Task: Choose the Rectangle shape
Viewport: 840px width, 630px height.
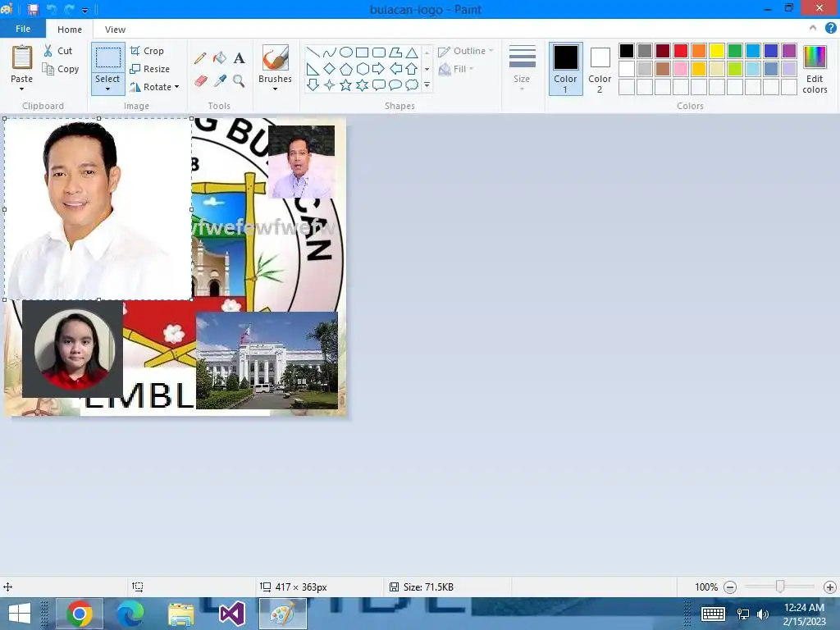Action: pyautogui.click(x=362, y=52)
